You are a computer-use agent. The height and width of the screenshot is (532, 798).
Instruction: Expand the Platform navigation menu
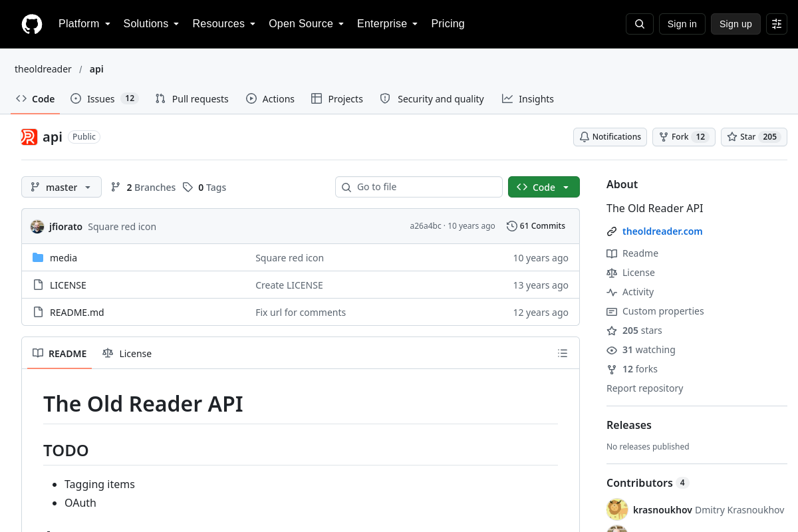(x=84, y=24)
